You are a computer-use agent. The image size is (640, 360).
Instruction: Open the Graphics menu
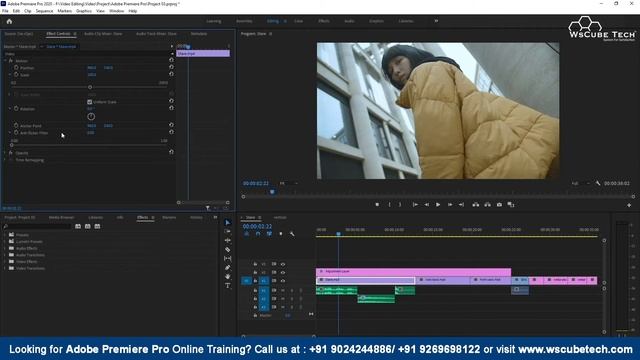pyautogui.click(x=84, y=11)
